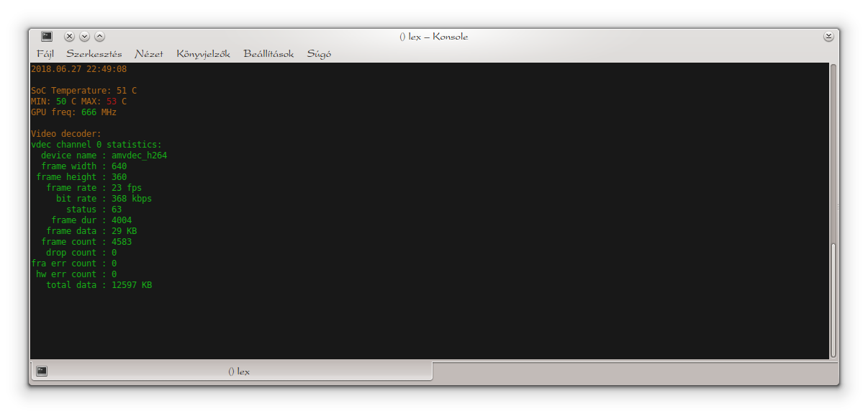Open the Szerkesztés menu

click(94, 54)
